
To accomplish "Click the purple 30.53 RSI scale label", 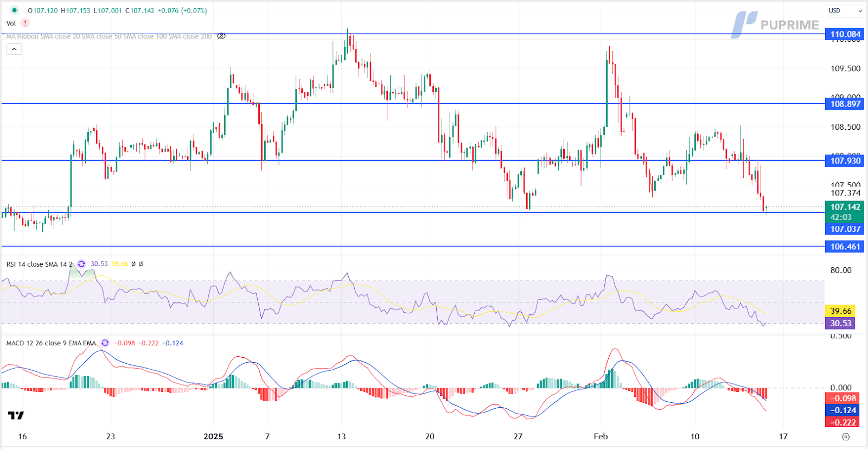I will 840,324.
